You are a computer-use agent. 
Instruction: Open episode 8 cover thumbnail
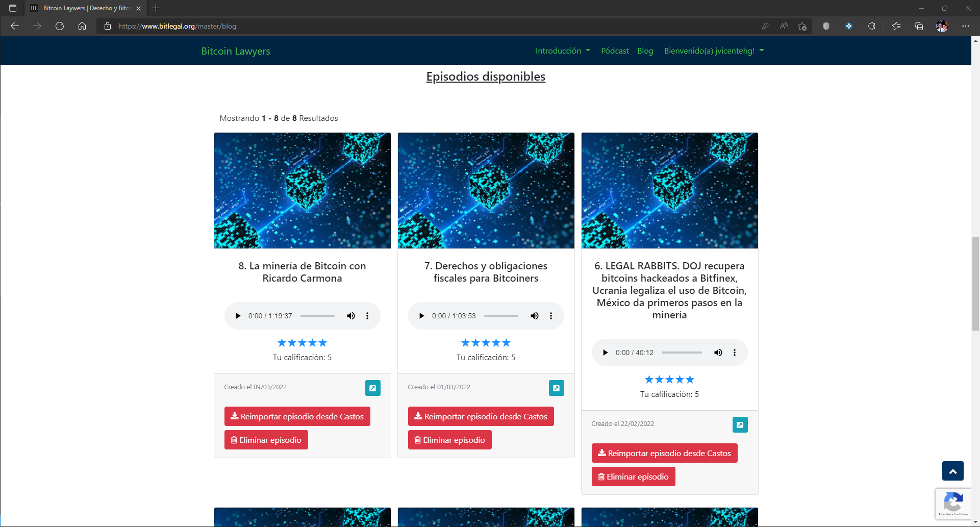coord(303,190)
